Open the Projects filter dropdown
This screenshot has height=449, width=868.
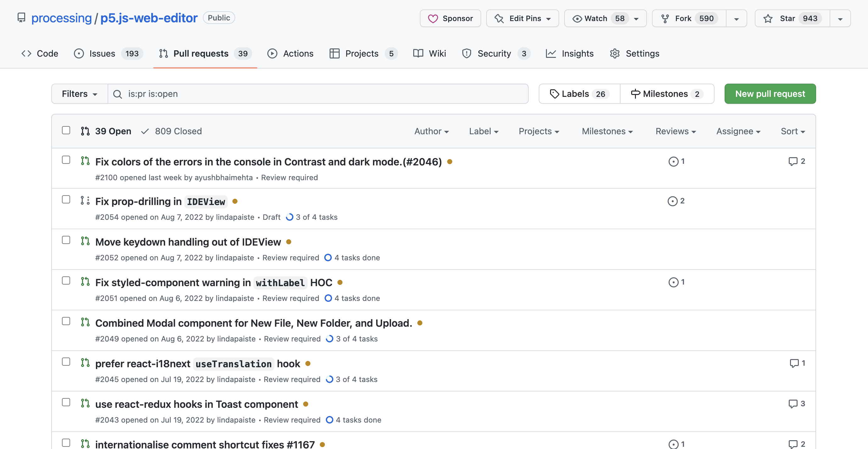[539, 131]
